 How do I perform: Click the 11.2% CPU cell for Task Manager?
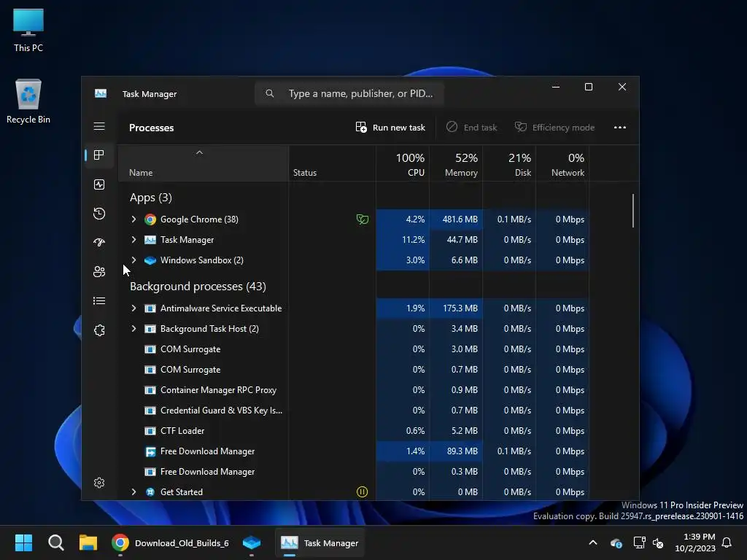[403, 239]
